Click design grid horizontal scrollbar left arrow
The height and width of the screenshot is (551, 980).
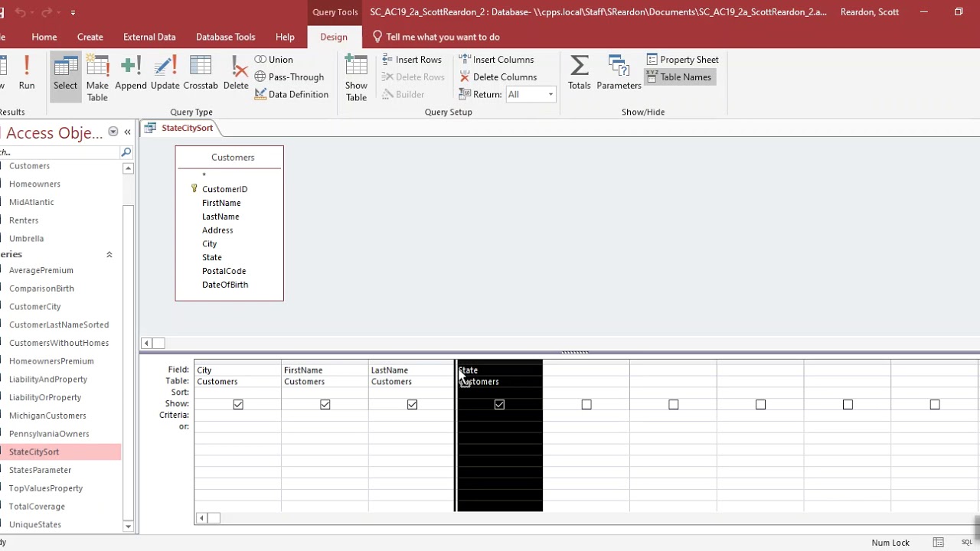tap(201, 518)
